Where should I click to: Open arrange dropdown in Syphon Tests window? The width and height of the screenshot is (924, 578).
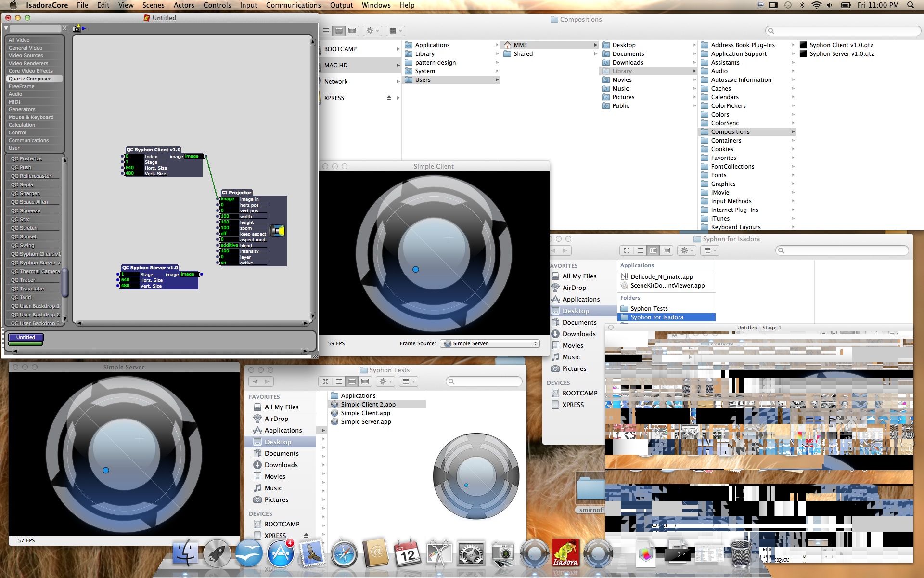[409, 381]
